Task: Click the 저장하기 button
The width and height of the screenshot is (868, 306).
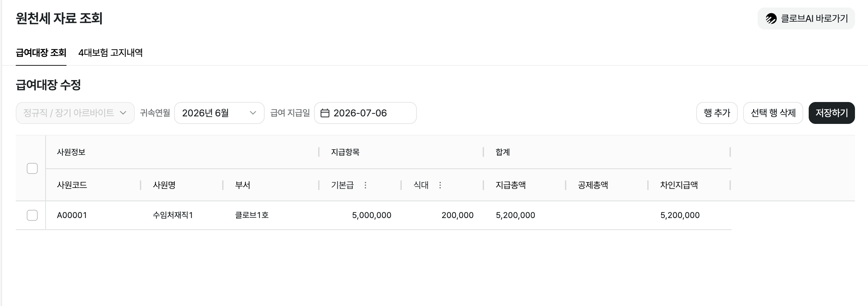Action: pos(832,113)
